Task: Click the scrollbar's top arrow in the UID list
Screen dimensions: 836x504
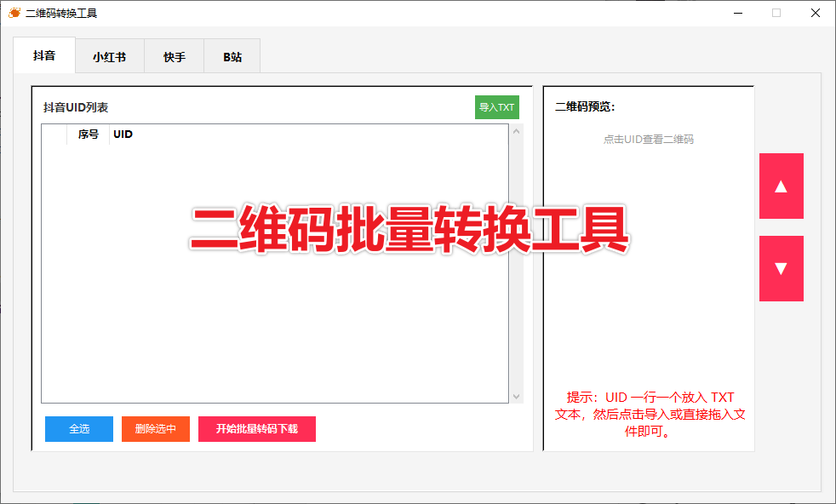Action: tap(516, 130)
